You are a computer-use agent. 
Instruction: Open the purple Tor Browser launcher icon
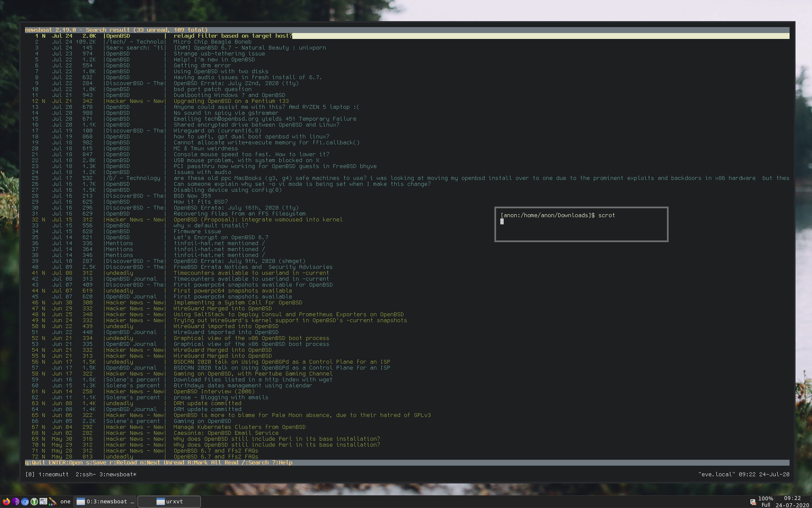coord(16,502)
